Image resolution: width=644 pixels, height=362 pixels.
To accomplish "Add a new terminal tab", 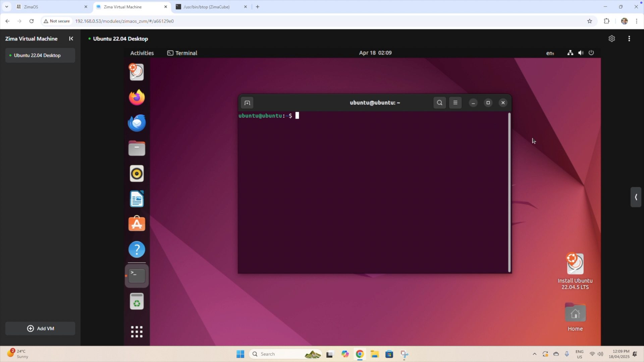I will click(x=247, y=103).
